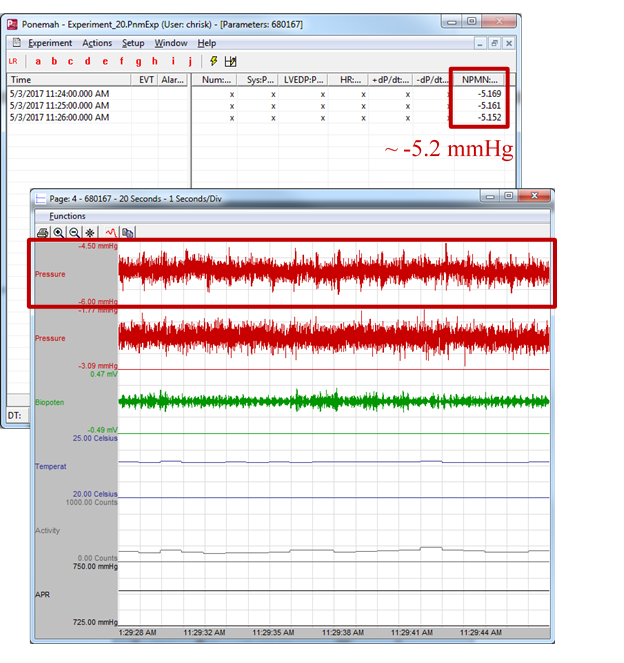
Task: Click the Time column header
Action: point(21,79)
